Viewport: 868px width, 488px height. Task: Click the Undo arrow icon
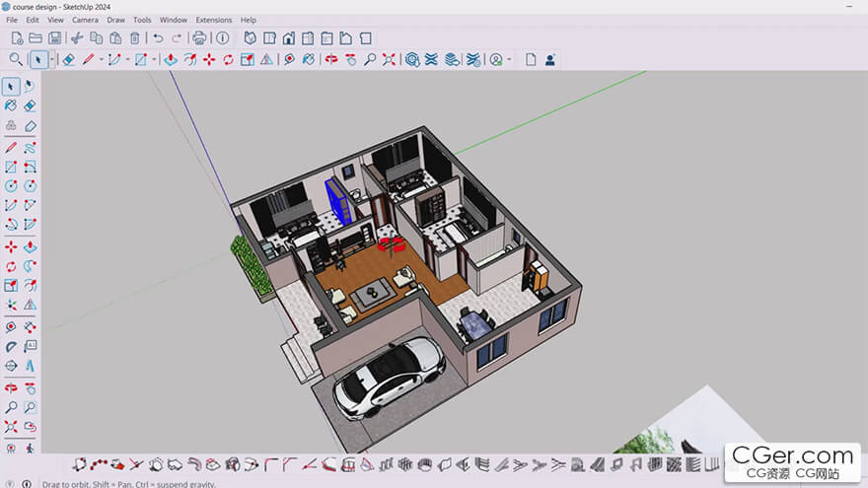tap(158, 38)
